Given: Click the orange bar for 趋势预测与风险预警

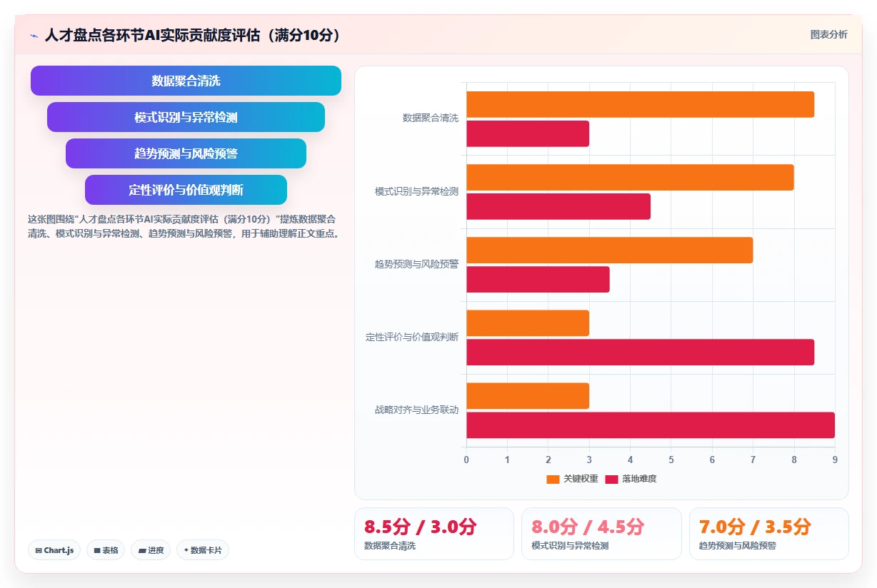Looking at the screenshot, I should click(610, 250).
